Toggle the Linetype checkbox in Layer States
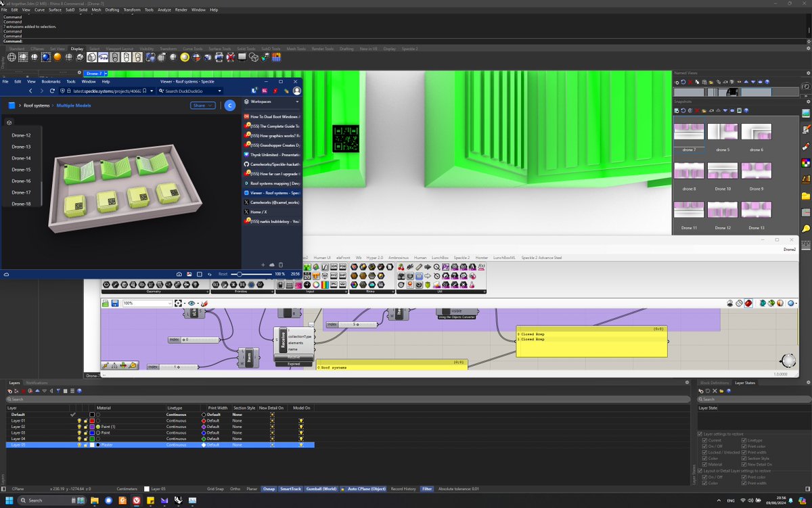This screenshot has width=812, height=508. (x=744, y=440)
